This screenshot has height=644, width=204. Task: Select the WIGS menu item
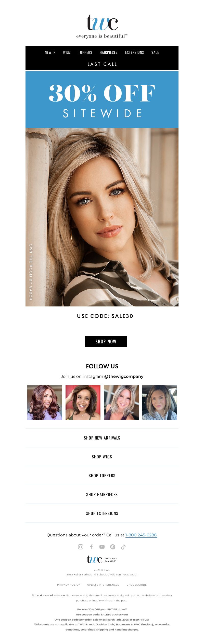[67, 52]
